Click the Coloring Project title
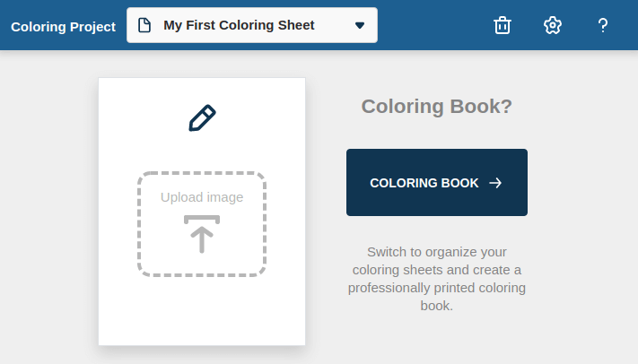 pyautogui.click(x=63, y=27)
